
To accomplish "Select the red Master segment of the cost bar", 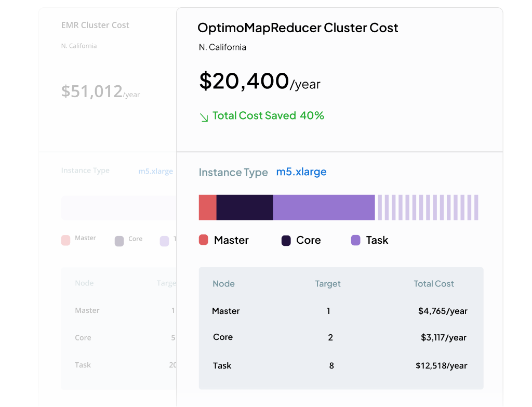I will [208, 207].
